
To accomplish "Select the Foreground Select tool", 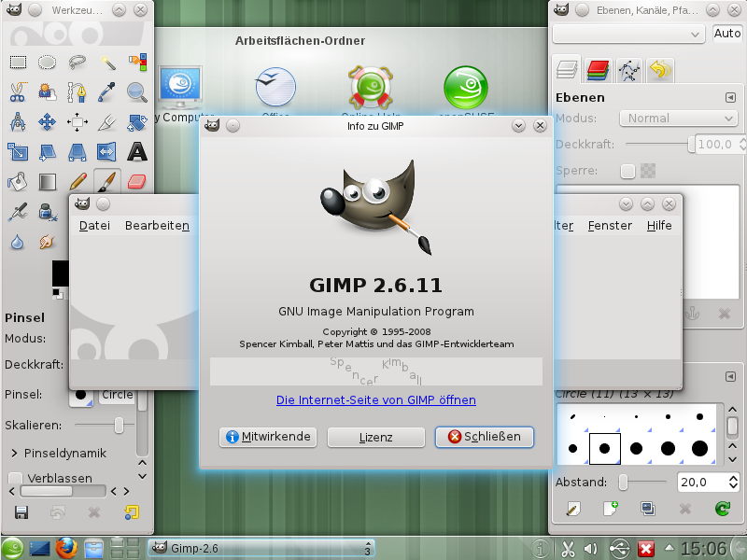I will point(48,91).
